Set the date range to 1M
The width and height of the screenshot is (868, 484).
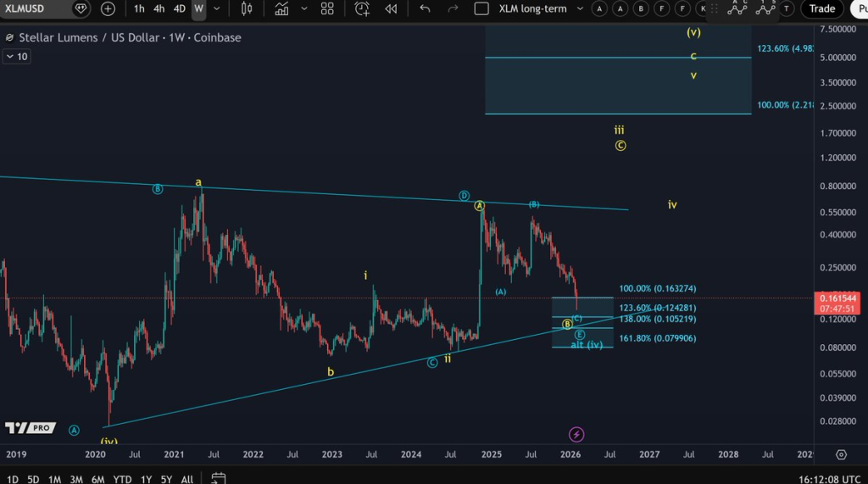[54, 479]
